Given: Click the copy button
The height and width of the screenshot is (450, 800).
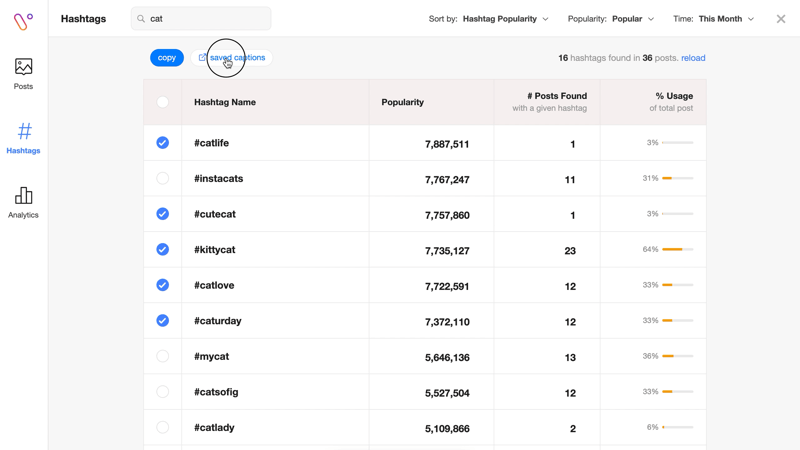Looking at the screenshot, I should coord(167,58).
